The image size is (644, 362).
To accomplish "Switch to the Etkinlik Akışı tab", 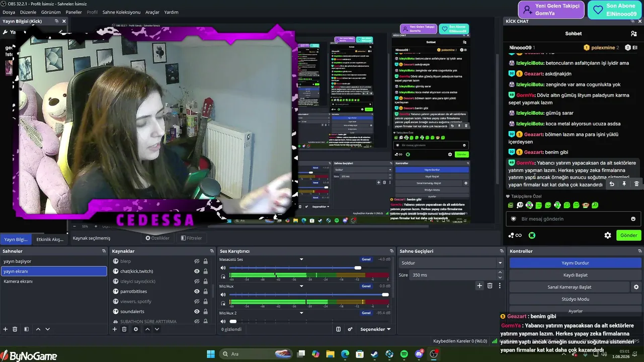I will pos(50,239).
